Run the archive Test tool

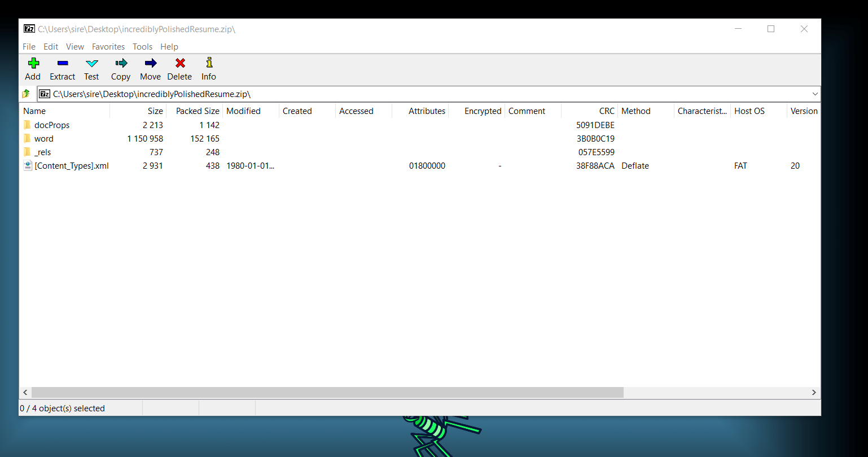click(x=91, y=63)
